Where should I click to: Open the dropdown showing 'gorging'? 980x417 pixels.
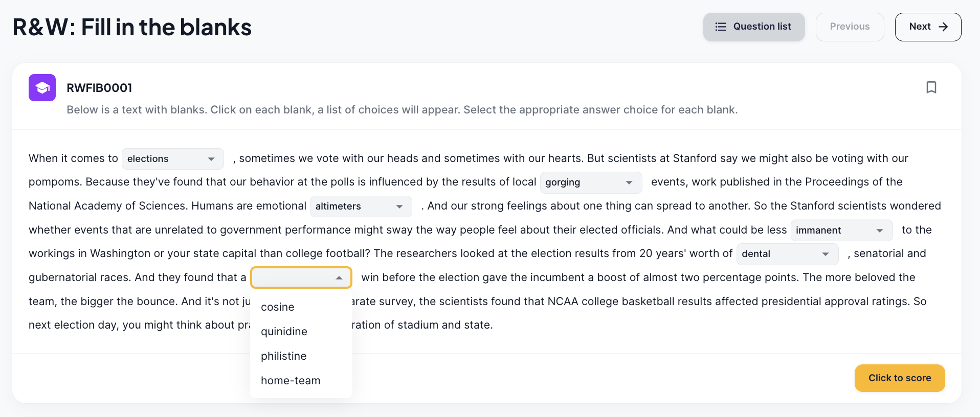[591, 182]
